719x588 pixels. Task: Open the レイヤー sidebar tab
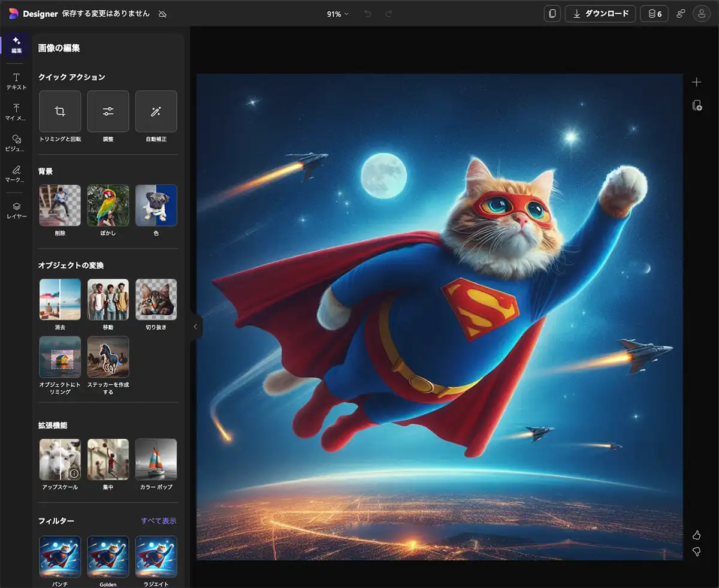16,210
